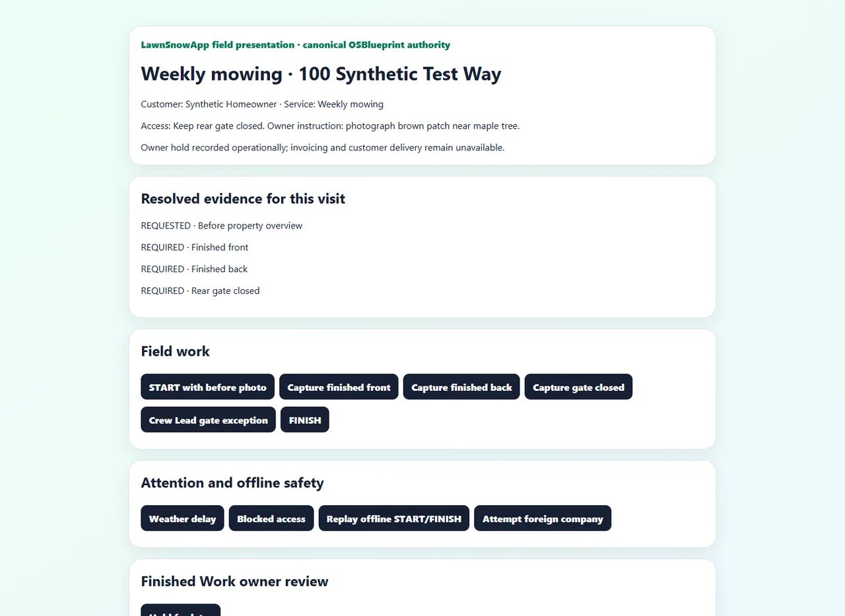Click the LawnSnowApp field presentation header text
This screenshot has height=616, width=845.
coord(296,45)
